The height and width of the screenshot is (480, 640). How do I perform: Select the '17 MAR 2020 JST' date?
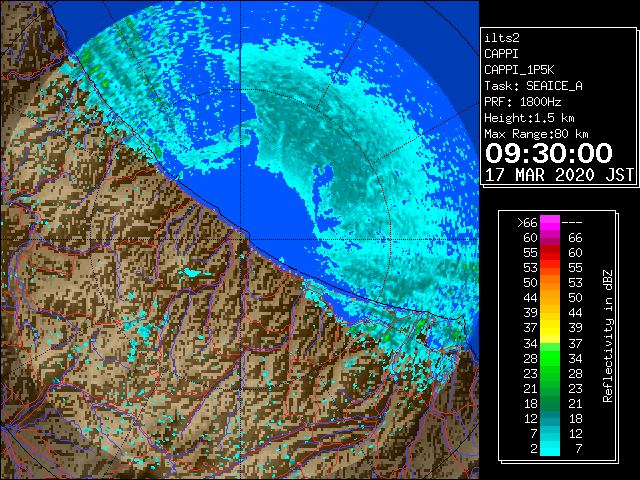[x=560, y=175]
